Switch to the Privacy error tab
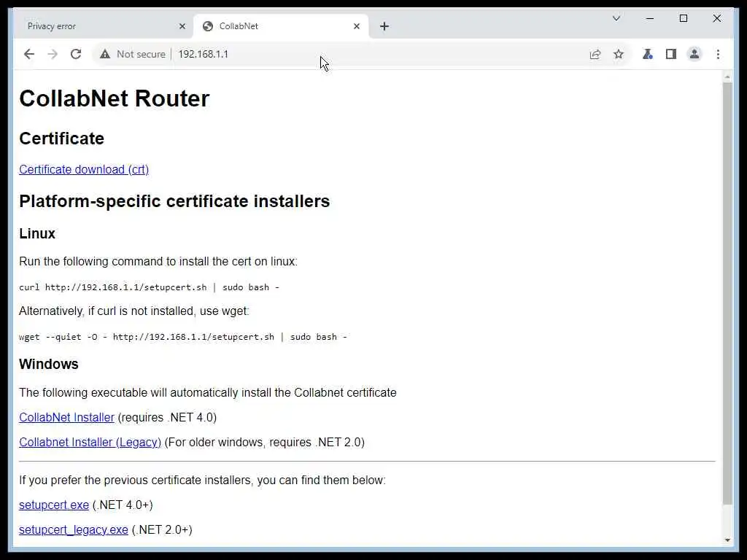 [x=104, y=26]
